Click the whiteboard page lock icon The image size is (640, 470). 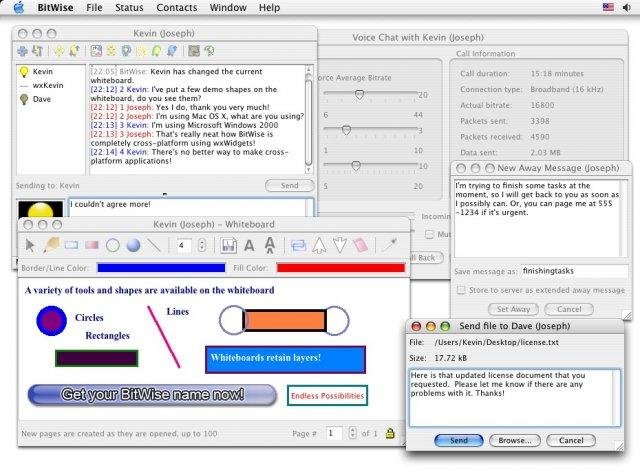tap(390, 433)
